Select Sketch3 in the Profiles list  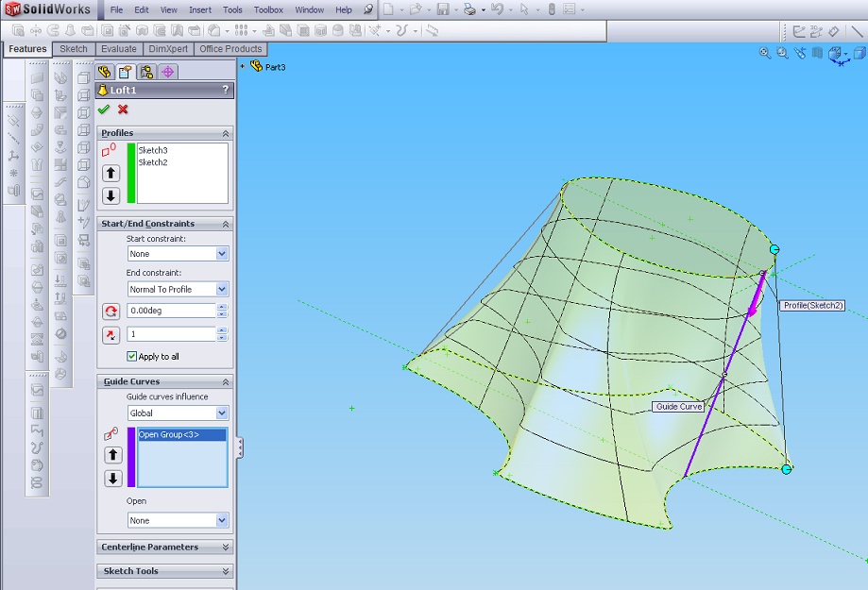click(x=153, y=150)
